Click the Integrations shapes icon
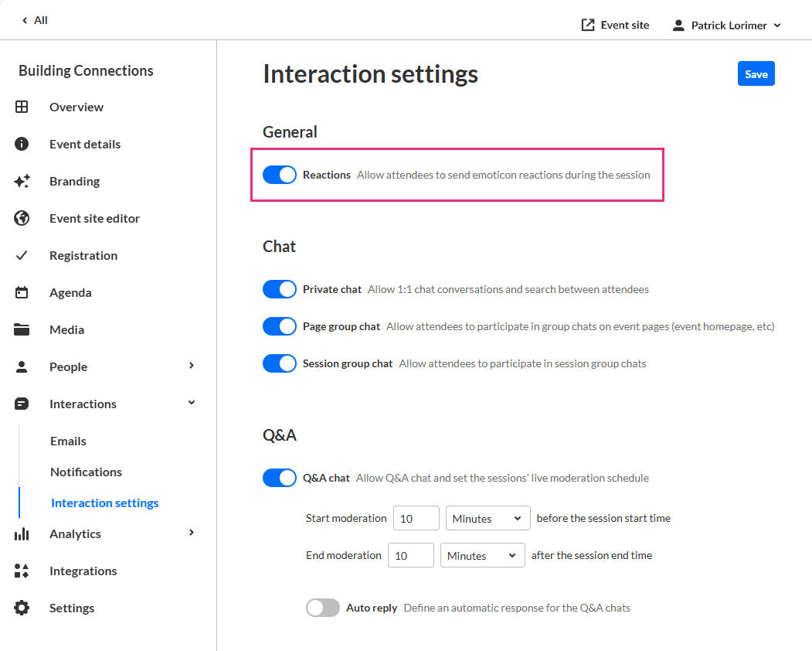The image size is (812, 651). click(22, 571)
